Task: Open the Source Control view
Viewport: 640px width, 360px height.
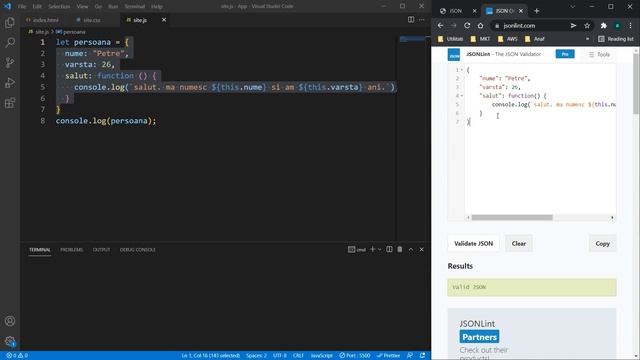Action: point(10,62)
